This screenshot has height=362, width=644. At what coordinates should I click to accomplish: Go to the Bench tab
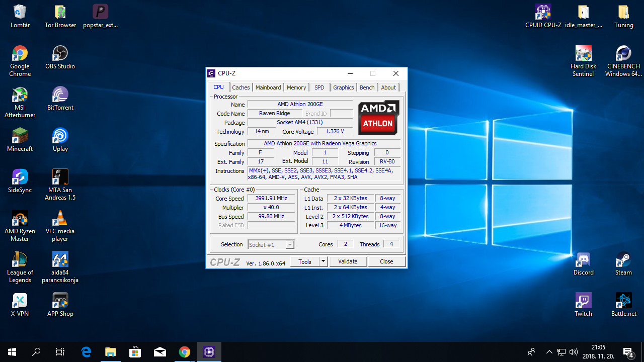pyautogui.click(x=367, y=87)
